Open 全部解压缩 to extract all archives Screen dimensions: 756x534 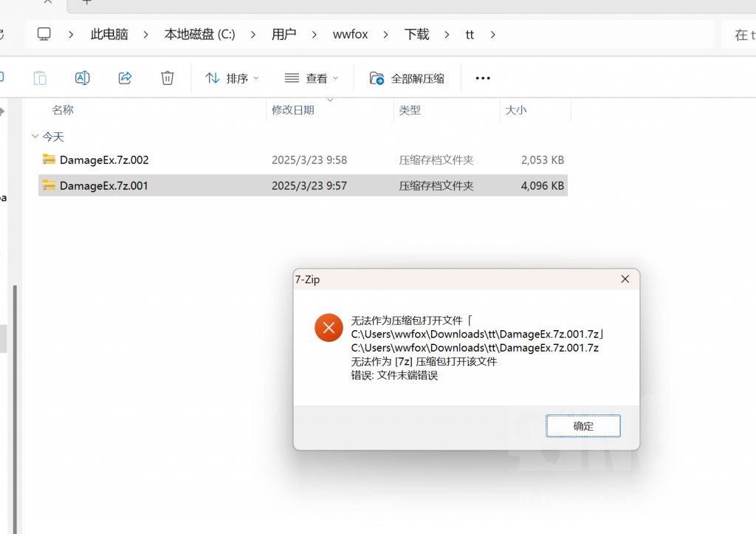click(x=406, y=78)
